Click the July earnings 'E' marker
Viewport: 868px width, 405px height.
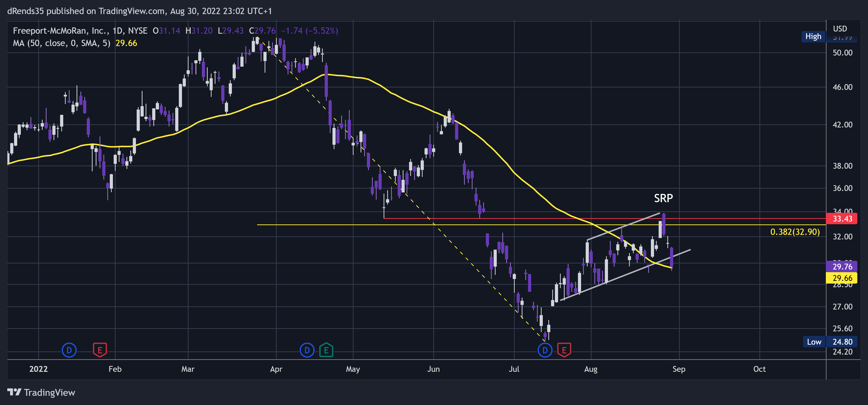click(564, 350)
